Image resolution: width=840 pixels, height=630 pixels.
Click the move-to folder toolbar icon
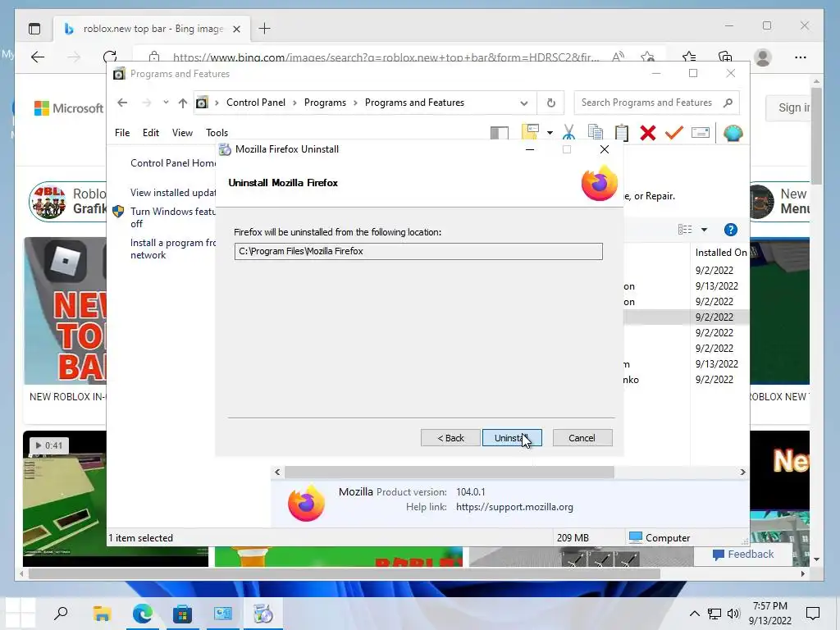(530, 132)
